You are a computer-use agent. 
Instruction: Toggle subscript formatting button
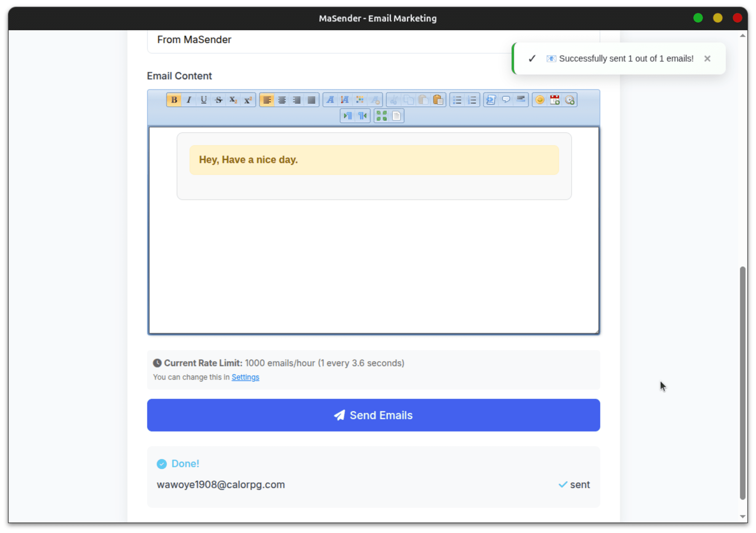[233, 100]
